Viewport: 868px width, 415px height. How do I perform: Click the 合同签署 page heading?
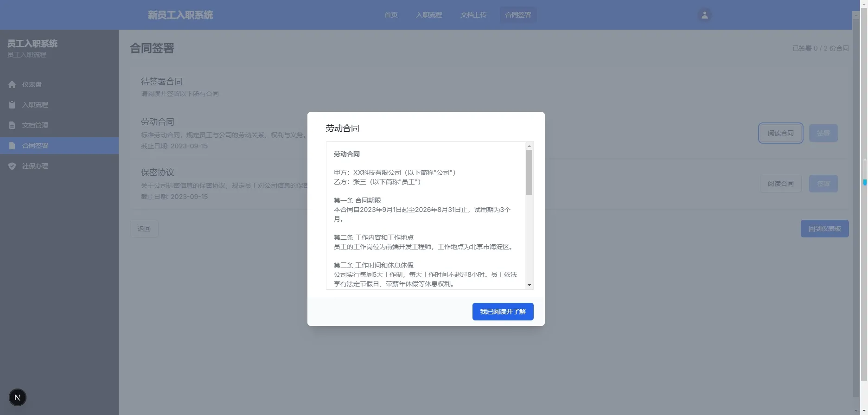(x=152, y=48)
